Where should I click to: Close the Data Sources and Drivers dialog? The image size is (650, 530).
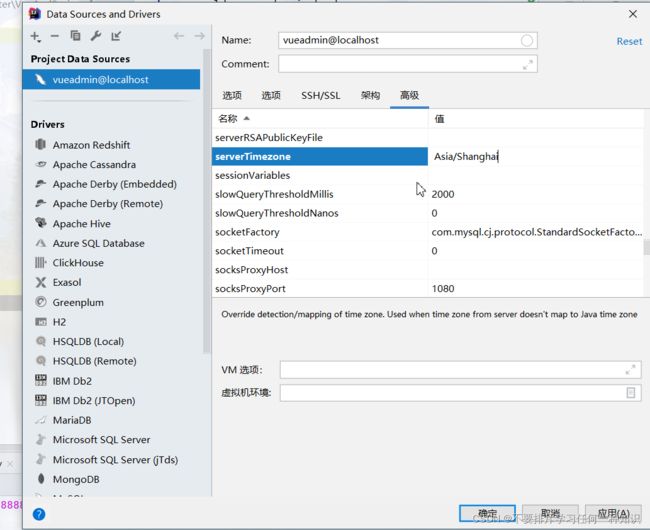(633, 14)
